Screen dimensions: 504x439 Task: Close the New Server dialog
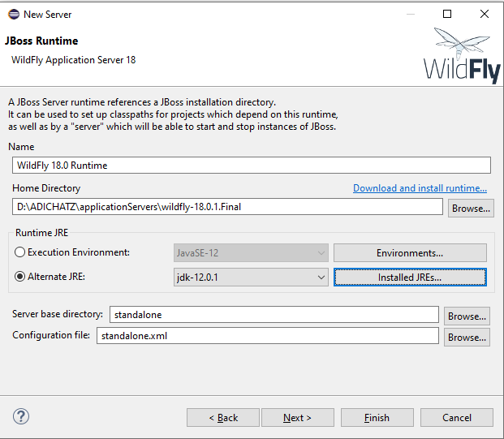(485, 14)
